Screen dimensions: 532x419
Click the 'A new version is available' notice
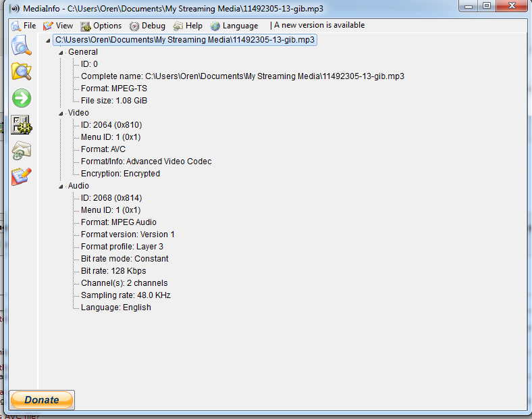click(x=319, y=25)
